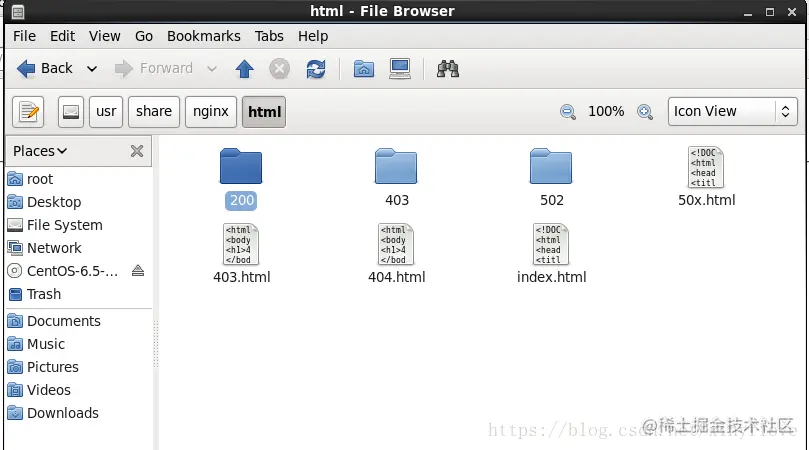
Task: Open the View menu
Action: 104,36
